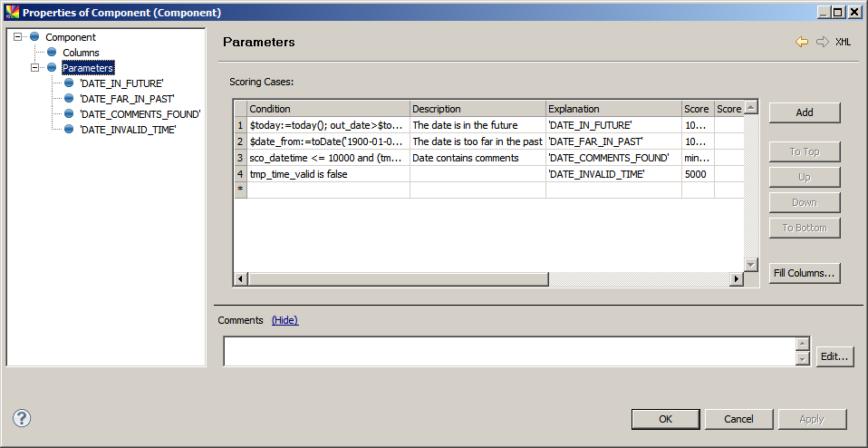Open the Fill Columns dialog
Image resolution: width=868 pixels, height=448 pixels.
tap(804, 273)
